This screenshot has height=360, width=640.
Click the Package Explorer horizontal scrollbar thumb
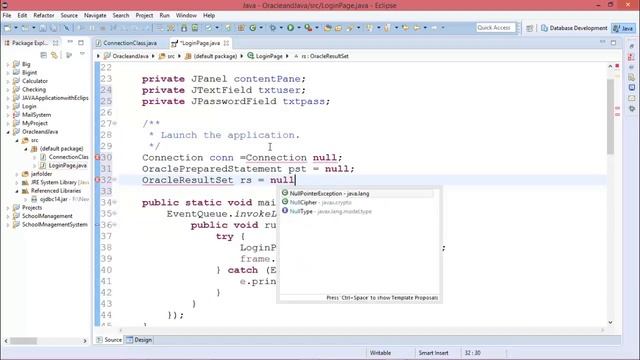click(x=23, y=341)
